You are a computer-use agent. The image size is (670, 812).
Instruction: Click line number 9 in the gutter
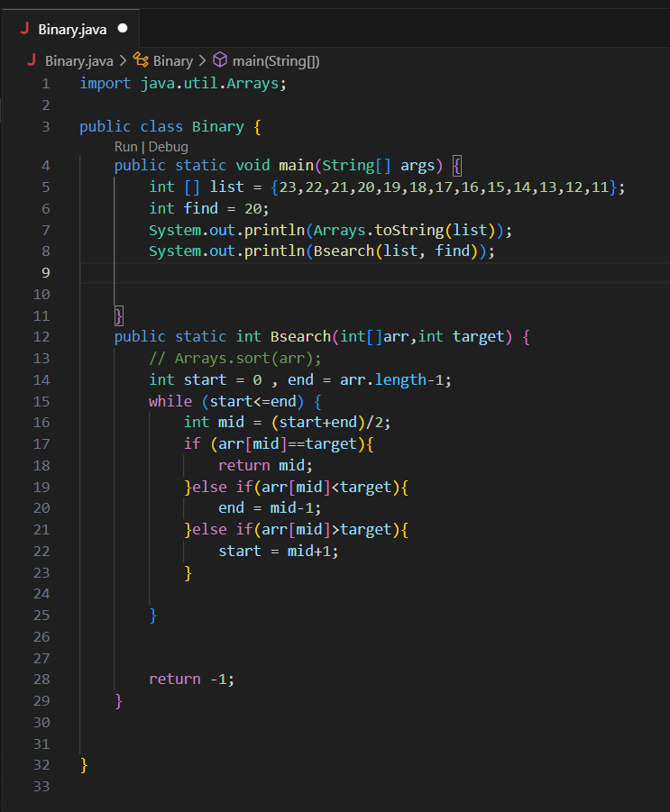click(x=46, y=272)
